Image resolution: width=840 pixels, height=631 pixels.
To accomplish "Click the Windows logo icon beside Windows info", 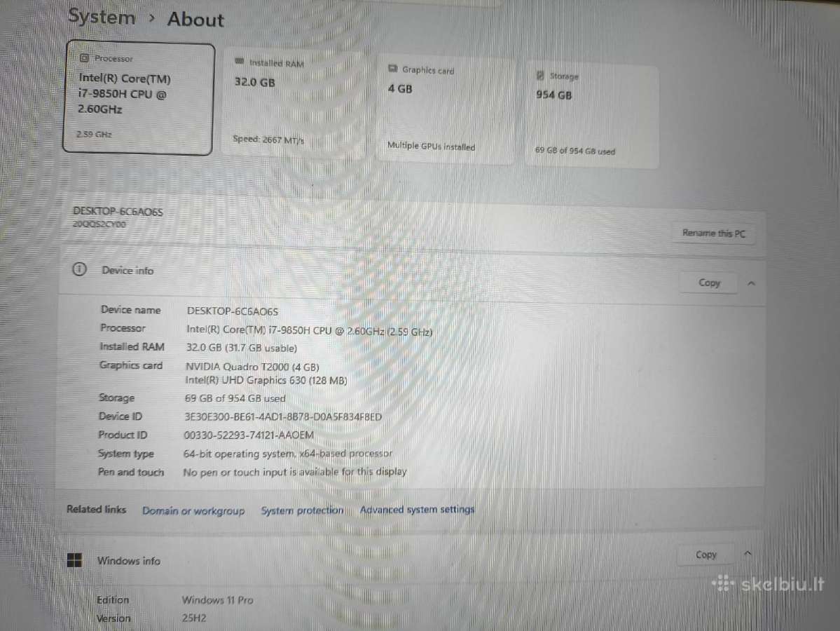I will (74, 560).
